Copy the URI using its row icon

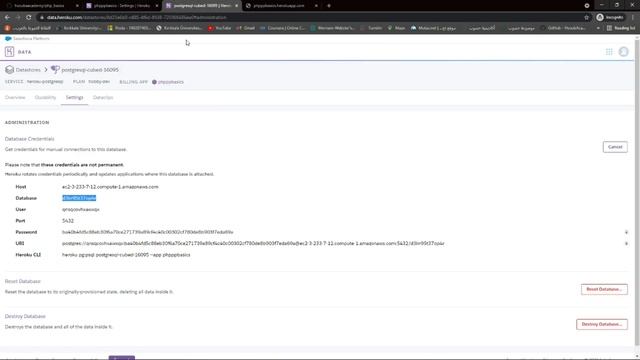[626, 244]
